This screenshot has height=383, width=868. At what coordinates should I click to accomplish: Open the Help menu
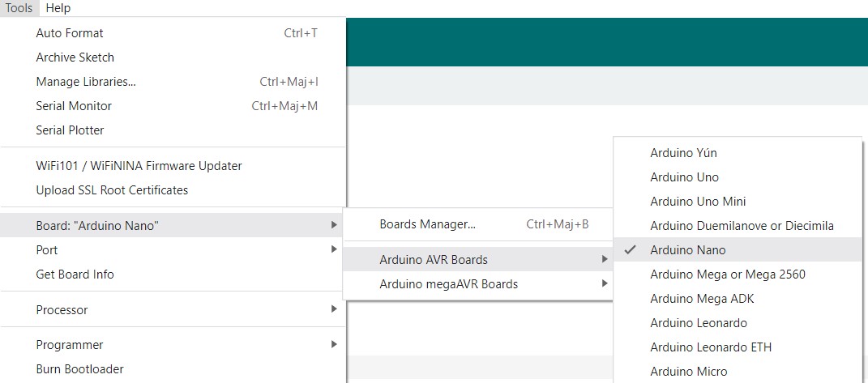point(58,8)
